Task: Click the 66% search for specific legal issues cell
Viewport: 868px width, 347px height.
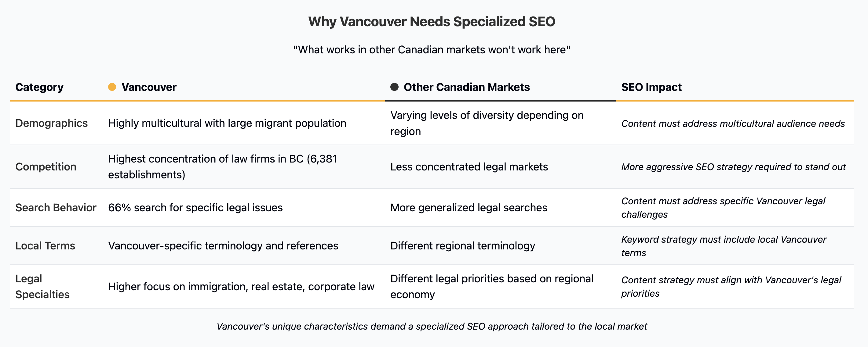Action: coord(195,208)
